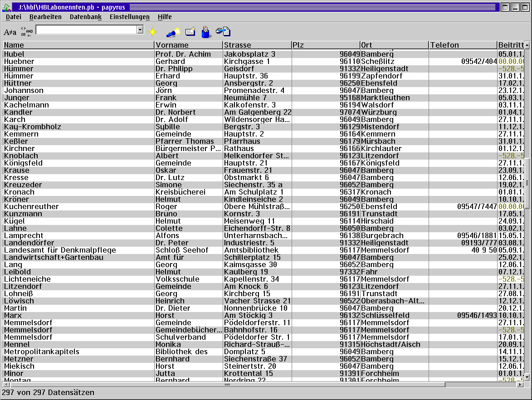Select the Knoblach row name

[78, 156]
